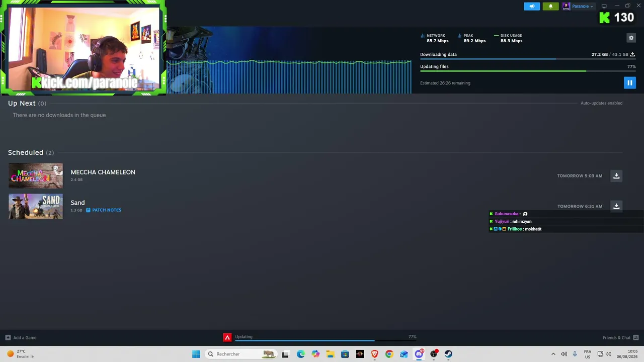Click the Rechercher taskbar search box

pos(242,354)
